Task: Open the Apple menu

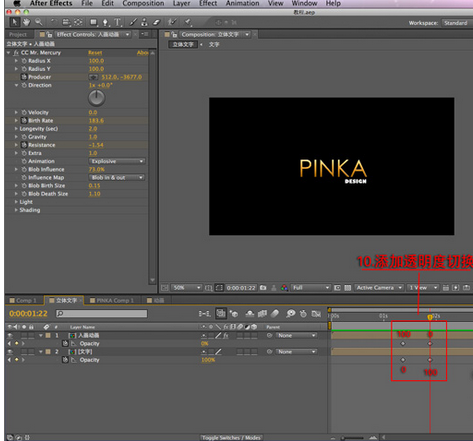Action: (x=17, y=3)
